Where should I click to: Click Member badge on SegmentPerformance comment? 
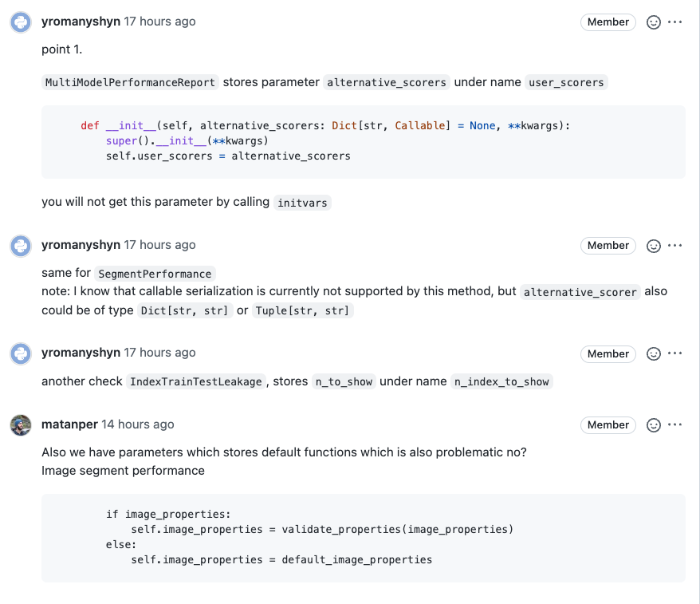(608, 245)
